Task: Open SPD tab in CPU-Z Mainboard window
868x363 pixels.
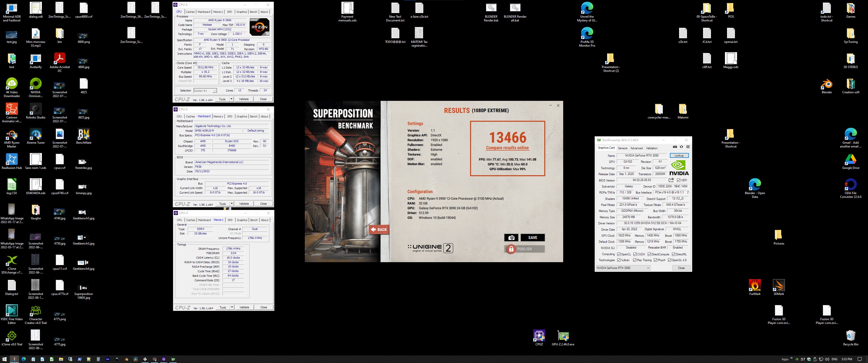Action: point(230,116)
